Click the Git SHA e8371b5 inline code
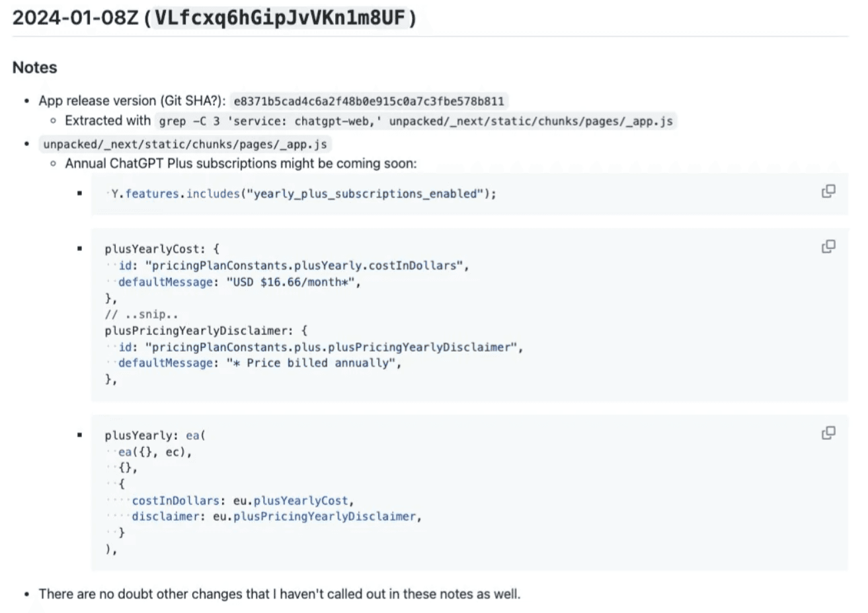Viewport: 868px width, 613px height. point(369,101)
